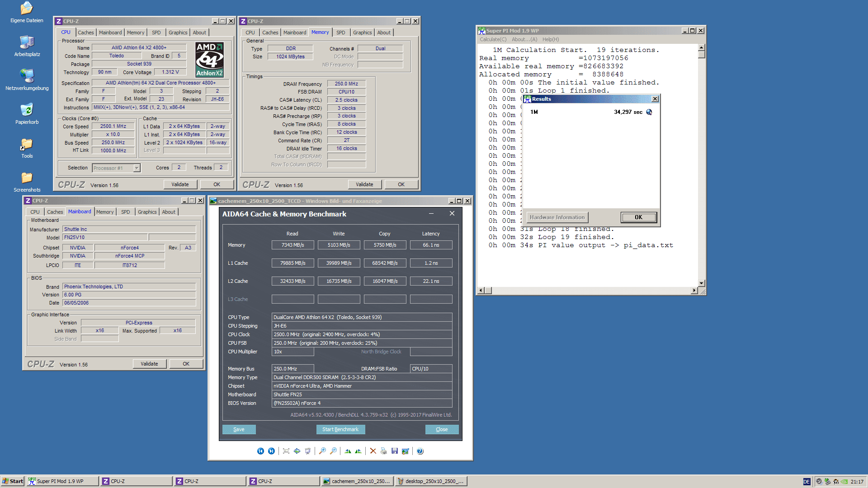
Task: Open Netzwerkumgebung desktop icon
Action: point(27,80)
